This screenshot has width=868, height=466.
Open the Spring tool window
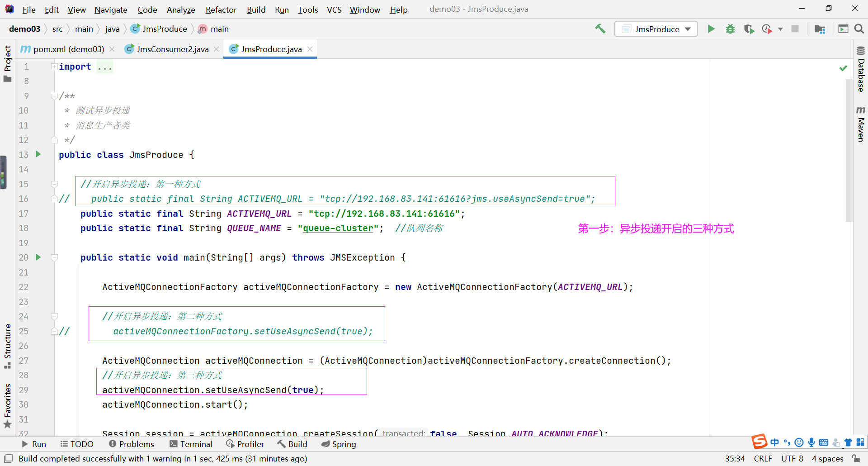pyautogui.click(x=339, y=444)
